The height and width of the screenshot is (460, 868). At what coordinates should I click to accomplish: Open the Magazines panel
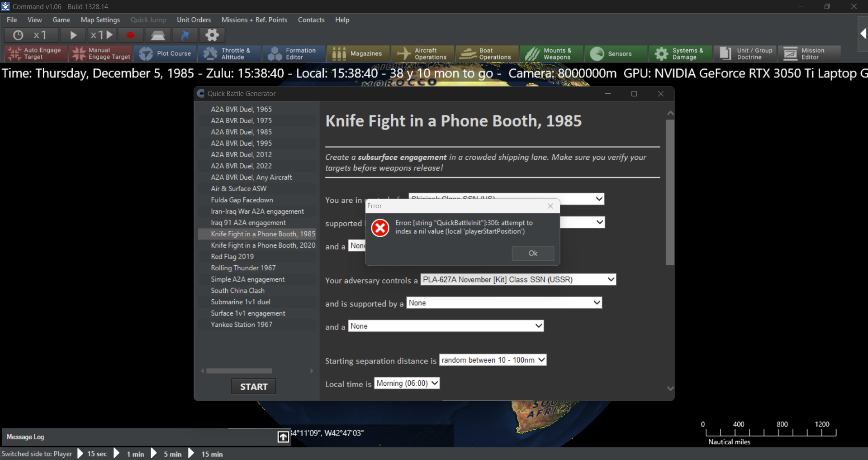point(359,53)
